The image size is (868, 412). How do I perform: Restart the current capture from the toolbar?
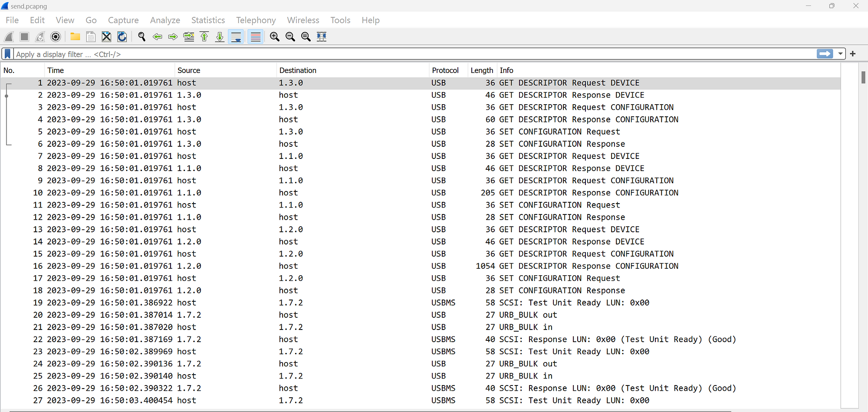click(40, 37)
